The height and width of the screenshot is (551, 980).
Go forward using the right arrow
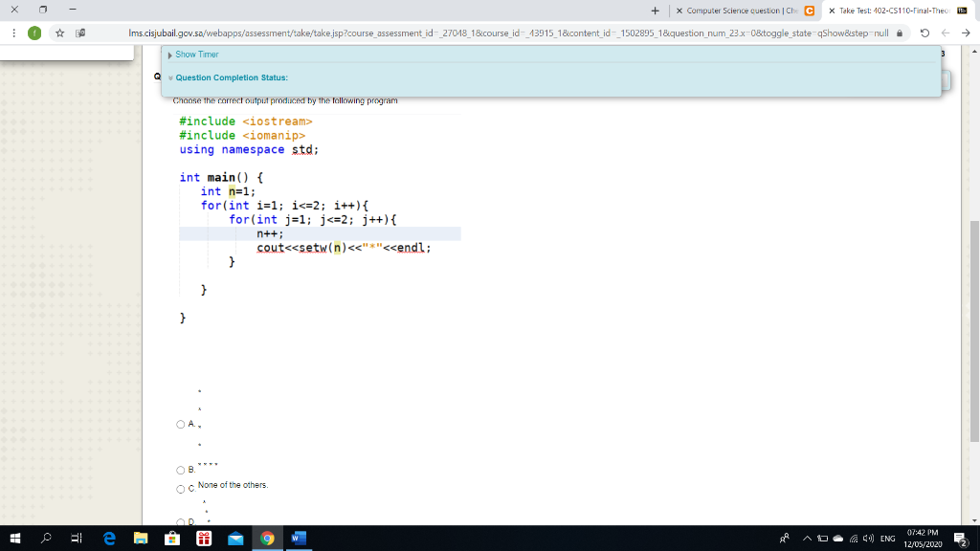[x=966, y=33]
